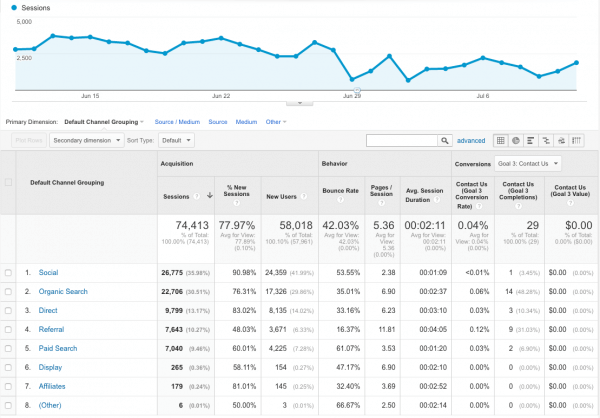
Task: Click help icon under % New Sessions
Action: coord(236,203)
